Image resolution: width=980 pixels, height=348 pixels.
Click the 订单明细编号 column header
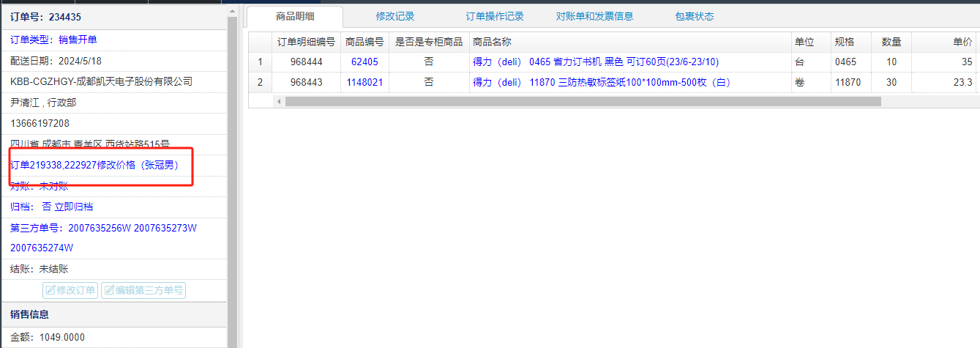coord(306,42)
